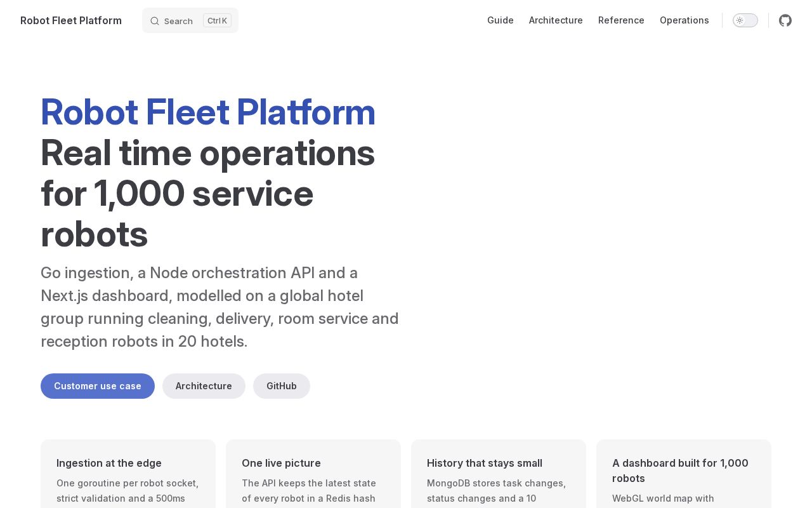
Task: Select the 'History that stays small' card title
Action: (485, 463)
